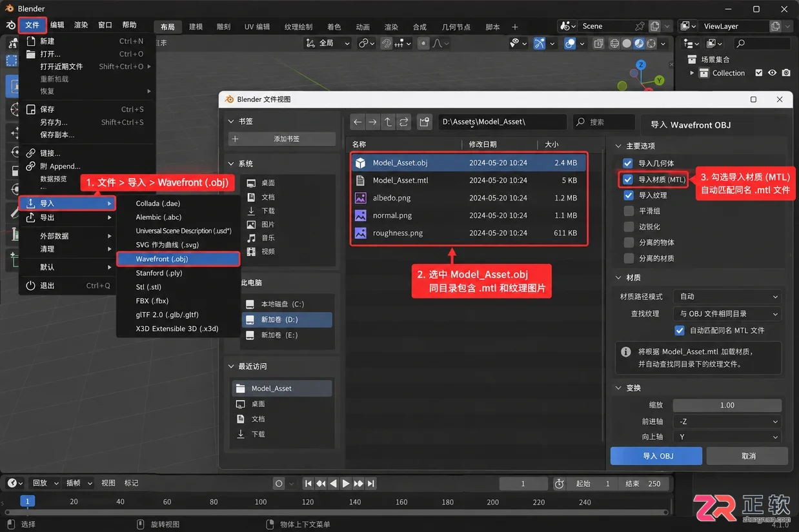Collapse the 主要选项 section
Image resolution: width=799 pixels, height=532 pixels.
point(619,146)
